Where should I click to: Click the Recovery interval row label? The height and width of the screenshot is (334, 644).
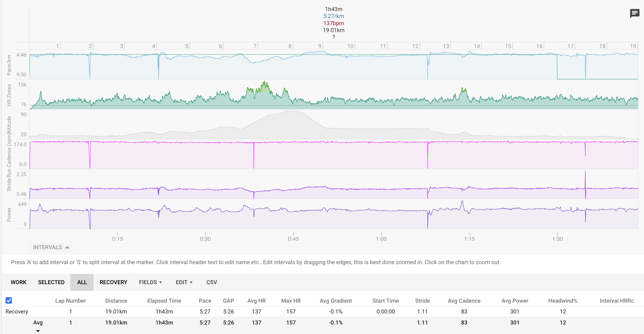17,311
